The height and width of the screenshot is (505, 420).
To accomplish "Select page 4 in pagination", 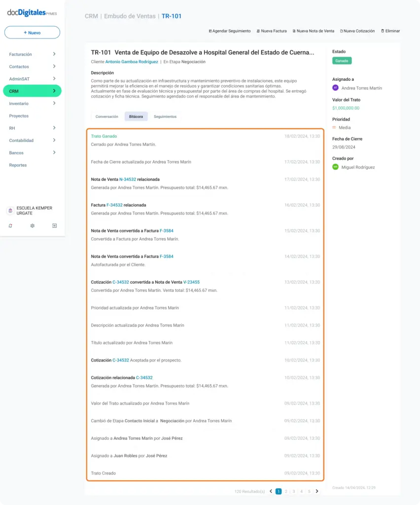I will click(x=302, y=492).
